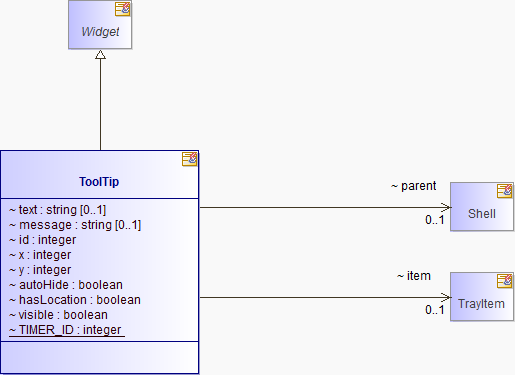Select the Shell class label
Image resolution: width=515 pixels, height=375 pixels.
coord(482,214)
